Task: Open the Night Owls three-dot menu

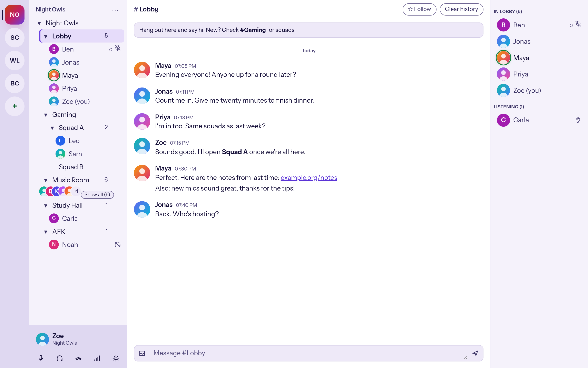Action: coord(115,10)
